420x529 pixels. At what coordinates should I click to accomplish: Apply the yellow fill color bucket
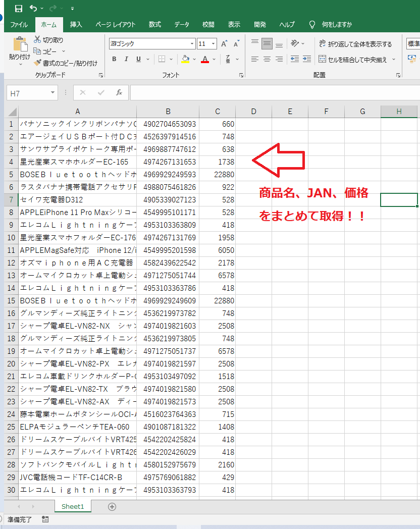tap(185, 59)
